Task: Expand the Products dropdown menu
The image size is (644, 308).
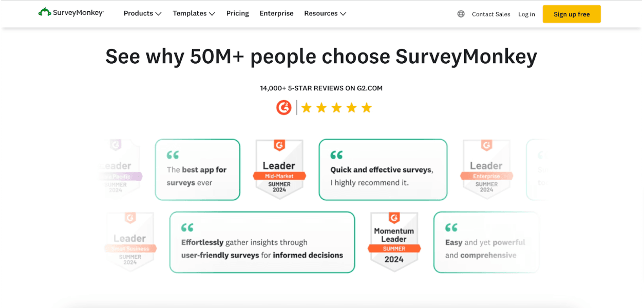Action: pos(142,13)
